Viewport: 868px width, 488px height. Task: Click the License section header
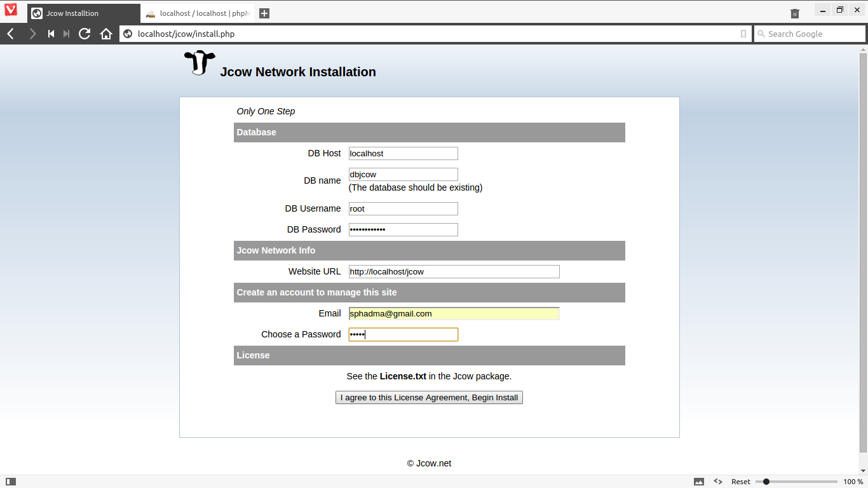430,355
